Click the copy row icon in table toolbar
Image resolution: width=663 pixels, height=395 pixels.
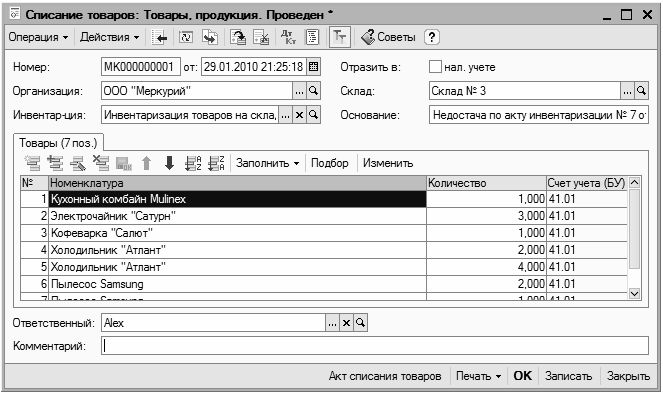[x=55, y=163]
